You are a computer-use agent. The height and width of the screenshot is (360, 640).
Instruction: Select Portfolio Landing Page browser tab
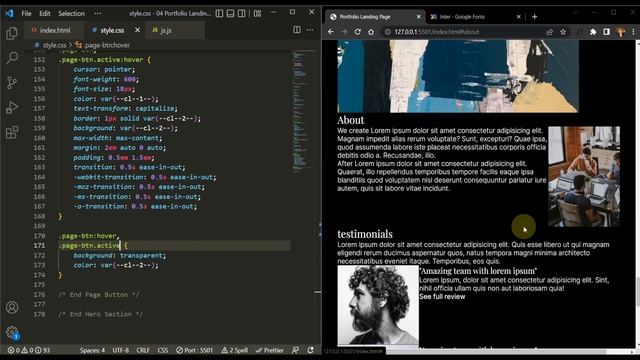[x=375, y=17]
